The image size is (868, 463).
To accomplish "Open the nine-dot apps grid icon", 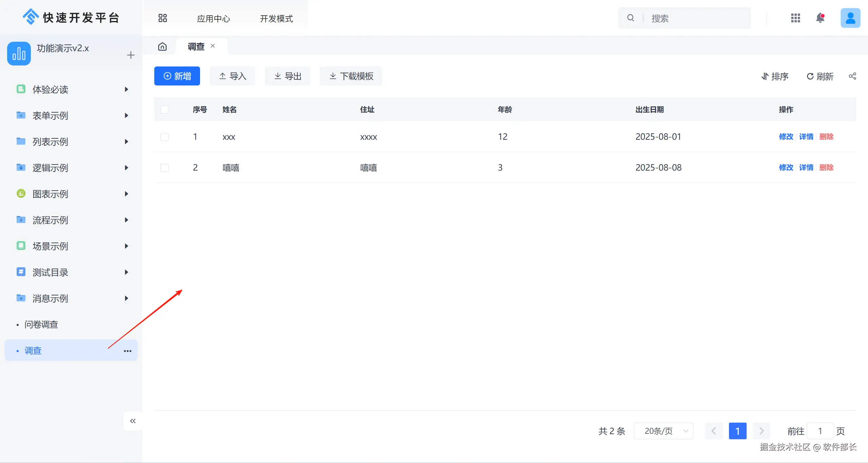I will (x=795, y=18).
